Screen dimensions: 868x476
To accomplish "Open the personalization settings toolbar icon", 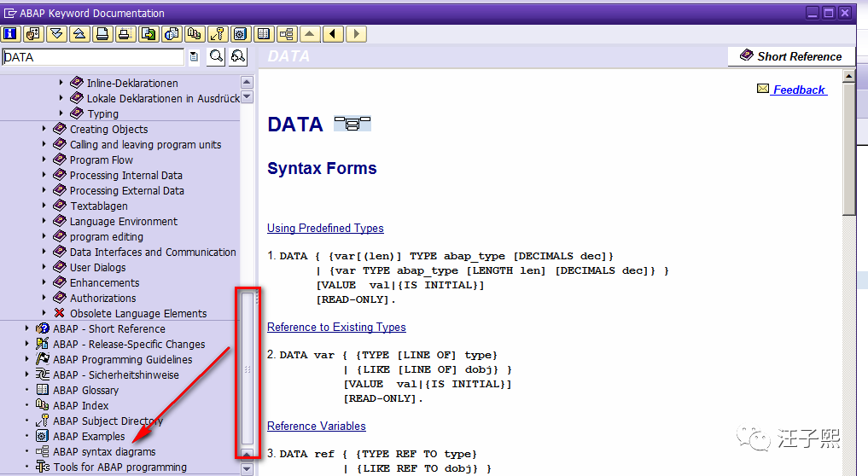I will click(33, 34).
